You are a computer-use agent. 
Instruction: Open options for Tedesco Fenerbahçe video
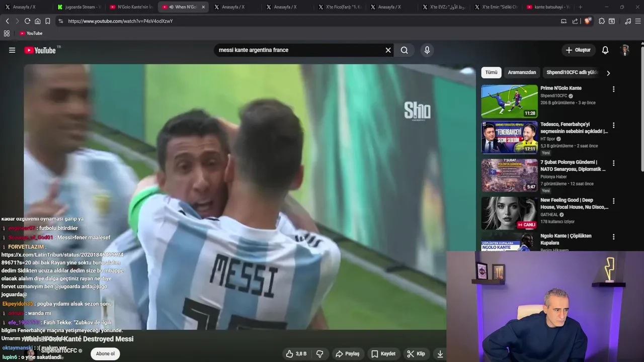point(613,125)
